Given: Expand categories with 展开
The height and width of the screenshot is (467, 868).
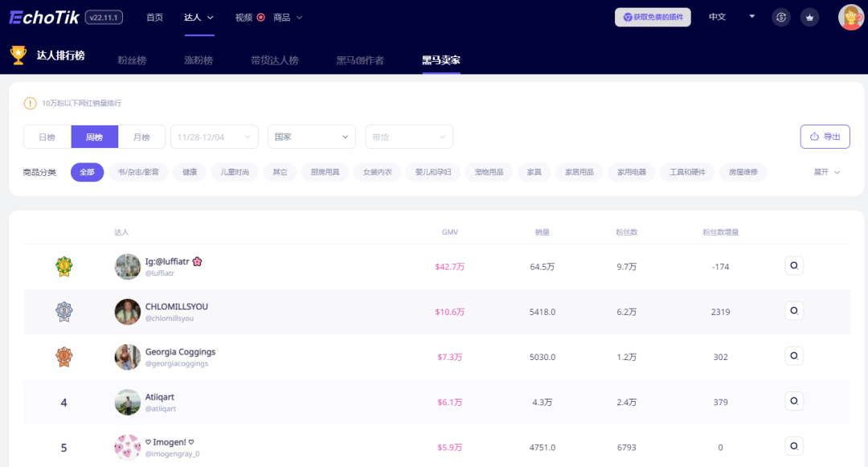Looking at the screenshot, I should coord(826,172).
